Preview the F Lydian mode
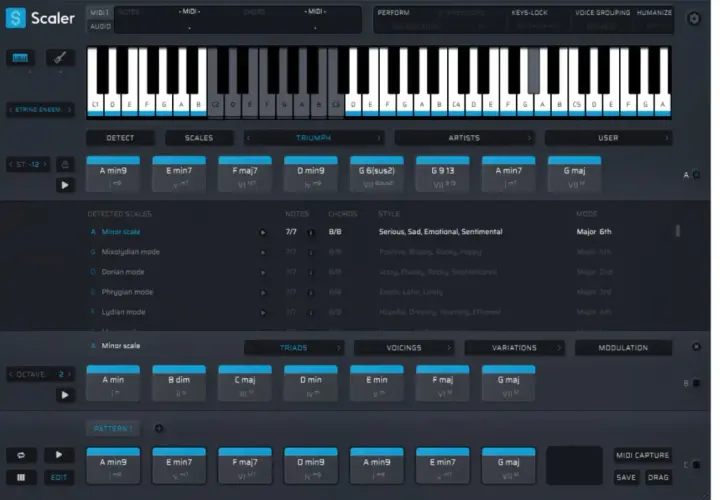720x500 pixels. pos(263,313)
